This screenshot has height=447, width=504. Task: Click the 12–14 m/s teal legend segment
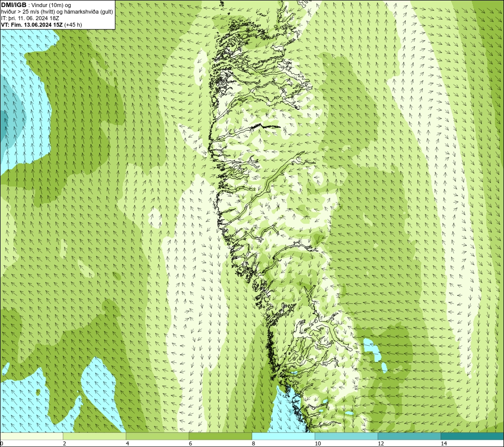[x=409, y=436]
